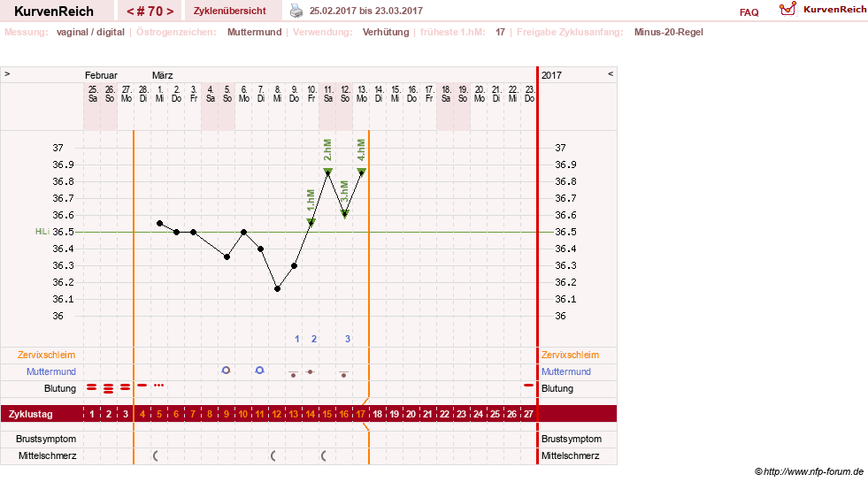Click the Muttermund value in the settings line
The image size is (868, 482).
pyautogui.click(x=254, y=32)
